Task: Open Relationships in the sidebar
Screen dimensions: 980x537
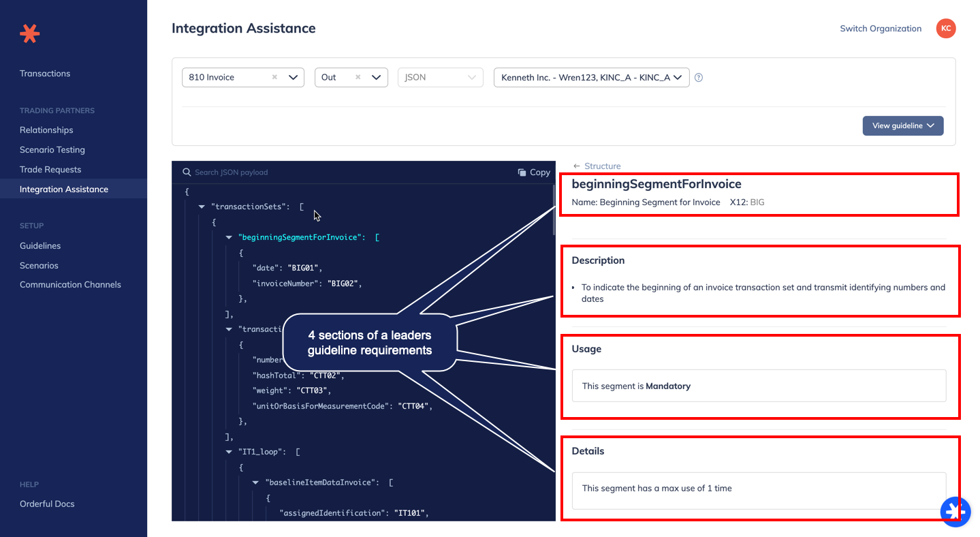Action: click(x=46, y=130)
